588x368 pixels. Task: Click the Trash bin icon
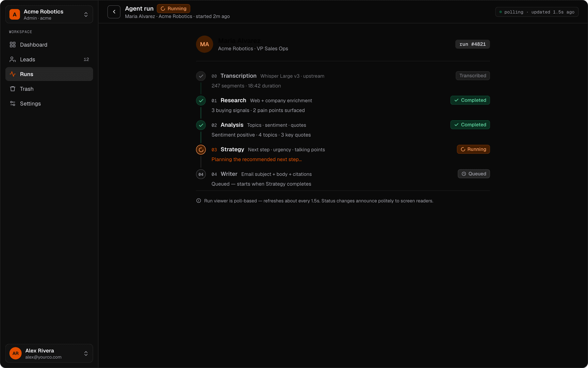tap(13, 89)
